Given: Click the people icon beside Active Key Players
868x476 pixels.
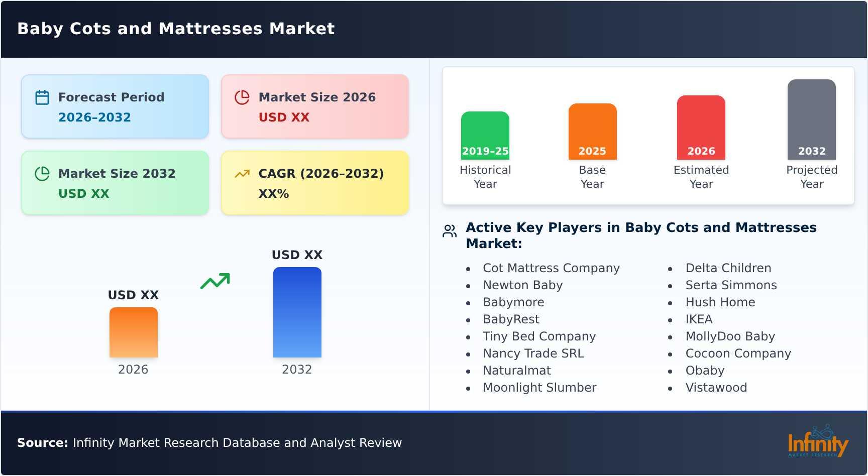Looking at the screenshot, I should pos(450,231).
